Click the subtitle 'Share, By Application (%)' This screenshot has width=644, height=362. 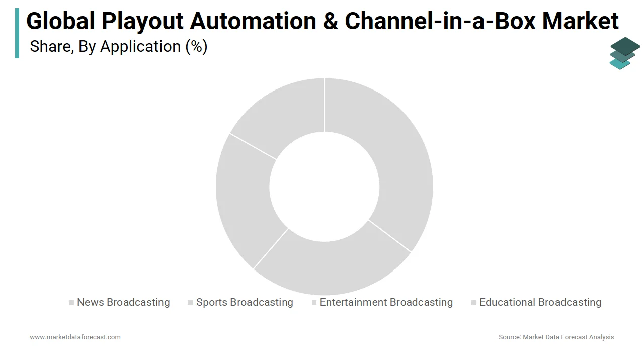(x=119, y=46)
